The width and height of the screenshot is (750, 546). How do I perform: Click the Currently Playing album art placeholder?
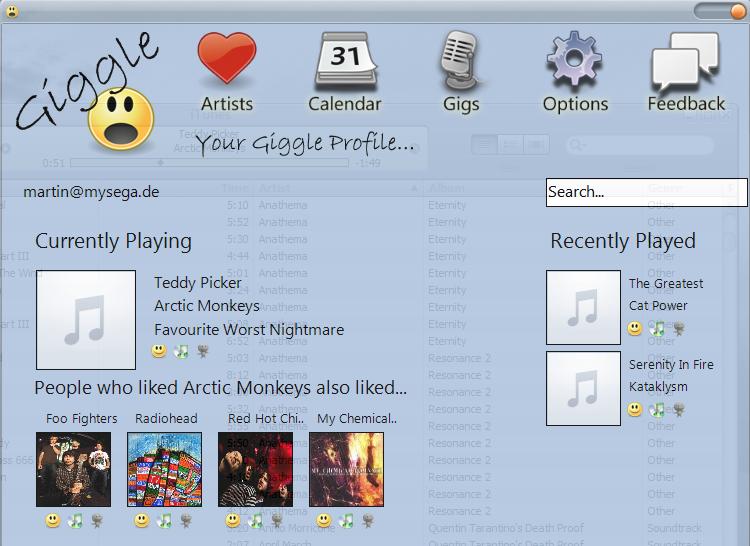tap(86, 320)
